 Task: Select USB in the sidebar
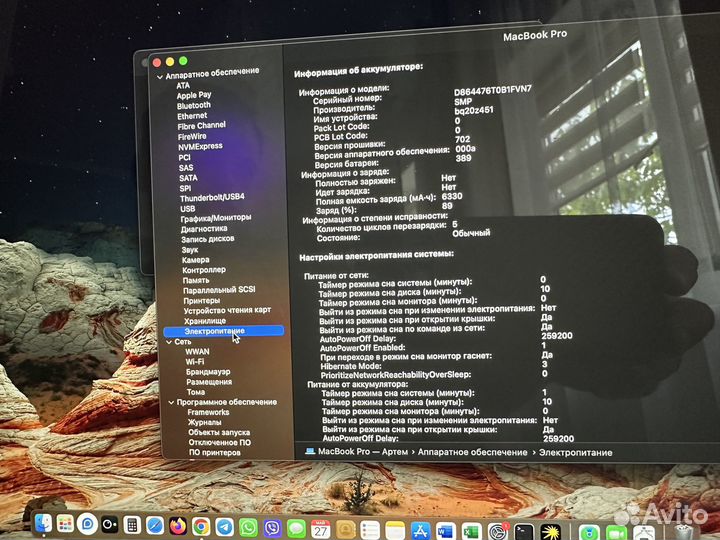pos(187,208)
